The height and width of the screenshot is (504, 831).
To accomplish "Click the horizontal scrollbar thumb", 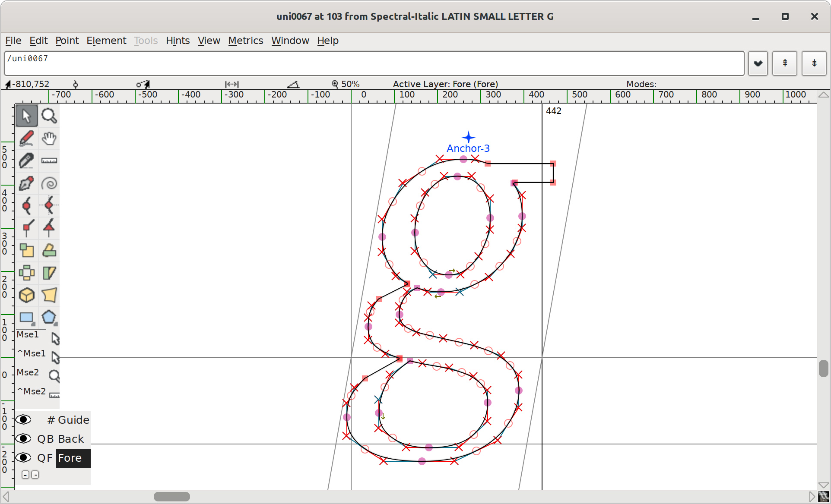I will (172, 497).
